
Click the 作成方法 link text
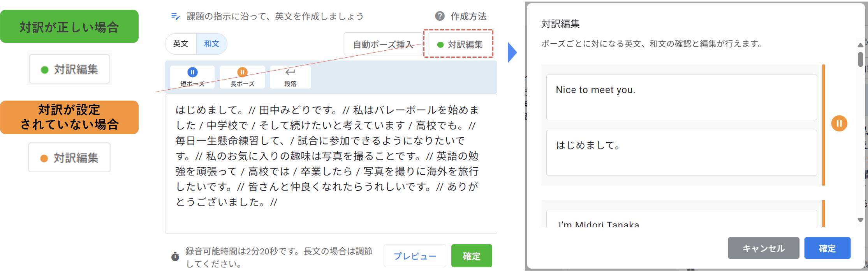tap(468, 16)
